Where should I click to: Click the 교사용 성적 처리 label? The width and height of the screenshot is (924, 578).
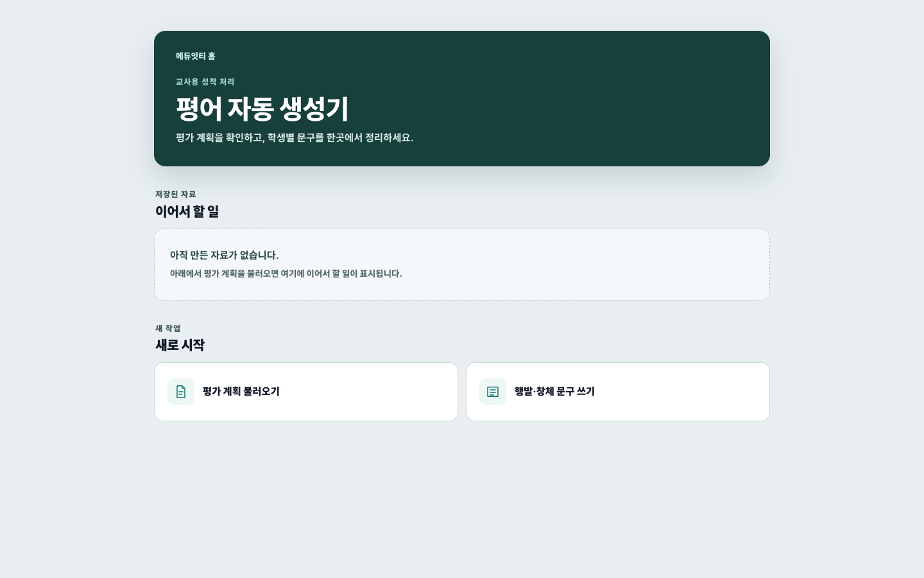point(205,82)
